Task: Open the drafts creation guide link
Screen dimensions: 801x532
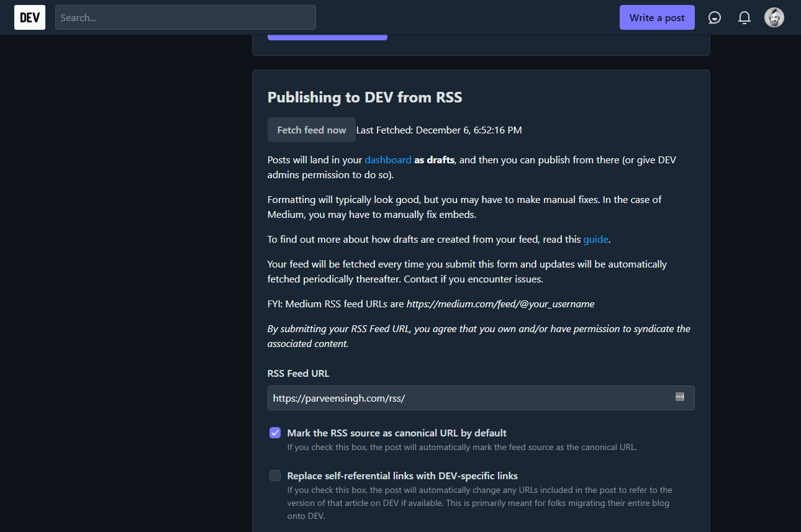Action: [x=595, y=239]
